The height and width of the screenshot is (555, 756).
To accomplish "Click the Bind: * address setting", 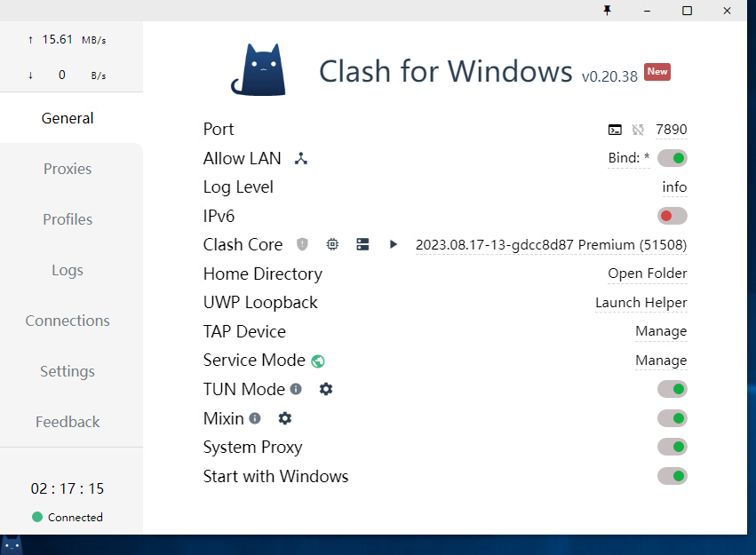I will [x=629, y=158].
